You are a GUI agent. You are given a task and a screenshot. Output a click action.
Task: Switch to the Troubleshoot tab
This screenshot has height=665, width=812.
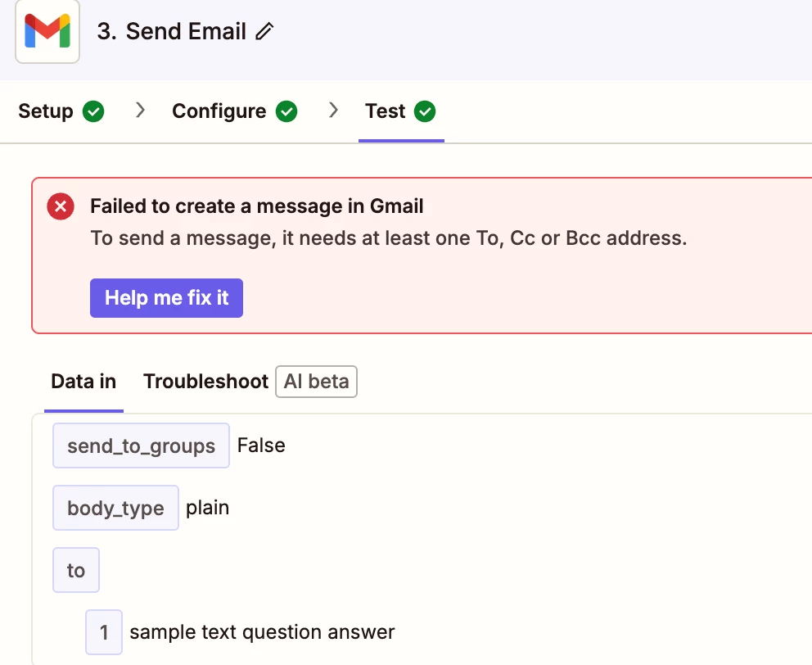point(205,382)
